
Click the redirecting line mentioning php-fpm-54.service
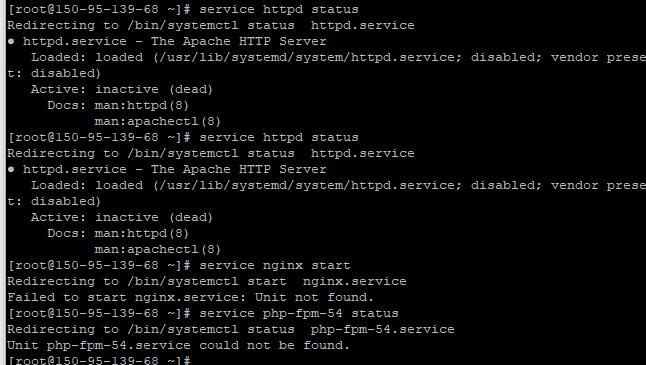[231, 330]
